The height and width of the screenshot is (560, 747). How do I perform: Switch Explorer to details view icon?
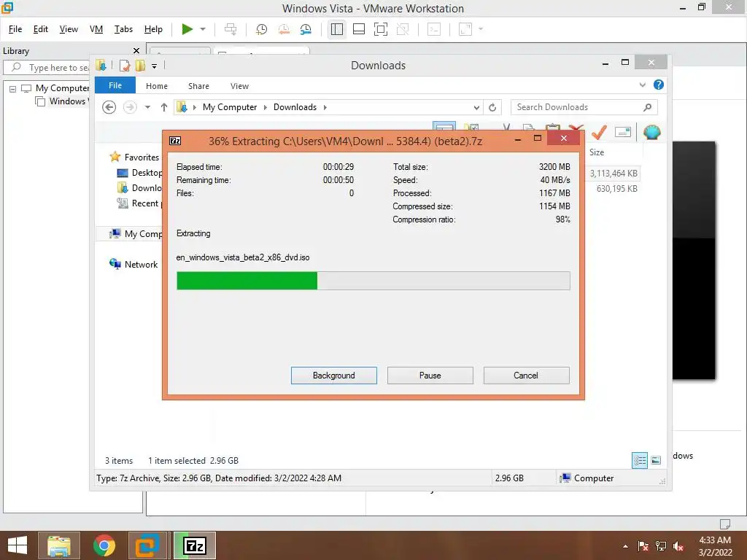[640, 460]
